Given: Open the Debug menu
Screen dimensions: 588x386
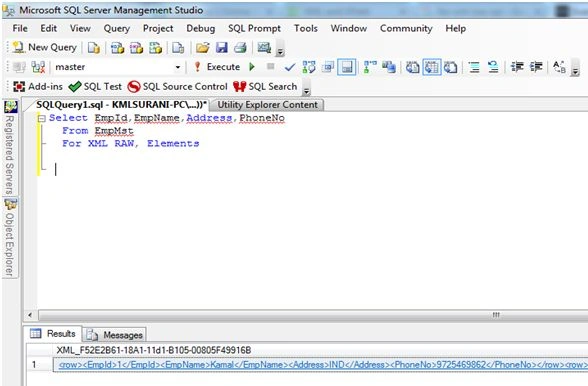Looking at the screenshot, I should (x=201, y=29).
